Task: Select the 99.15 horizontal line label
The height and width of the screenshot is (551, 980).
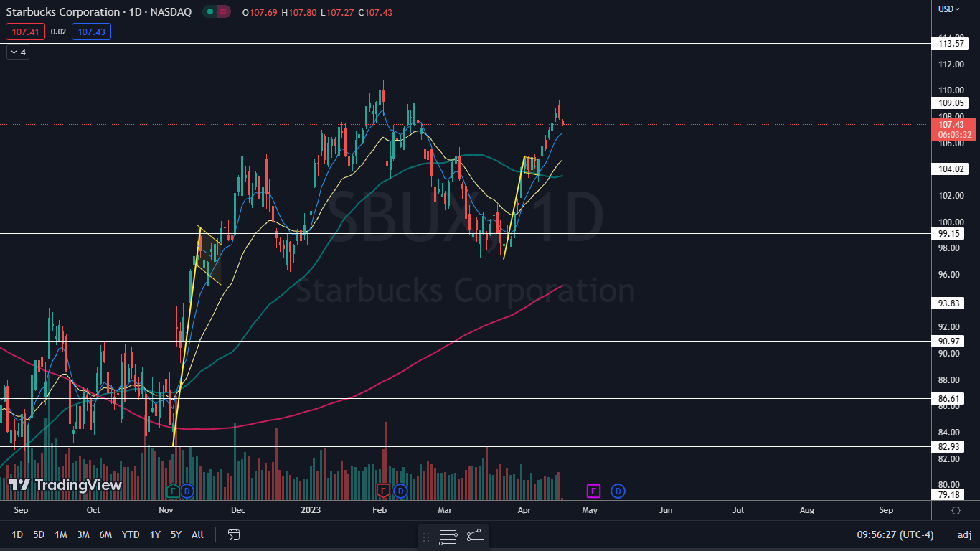Action: (951, 234)
